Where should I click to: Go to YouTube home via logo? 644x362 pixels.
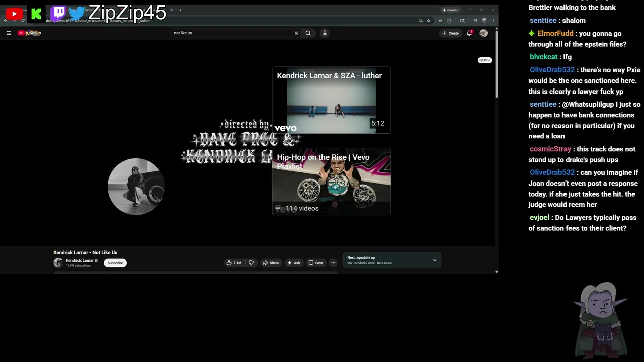tap(29, 33)
